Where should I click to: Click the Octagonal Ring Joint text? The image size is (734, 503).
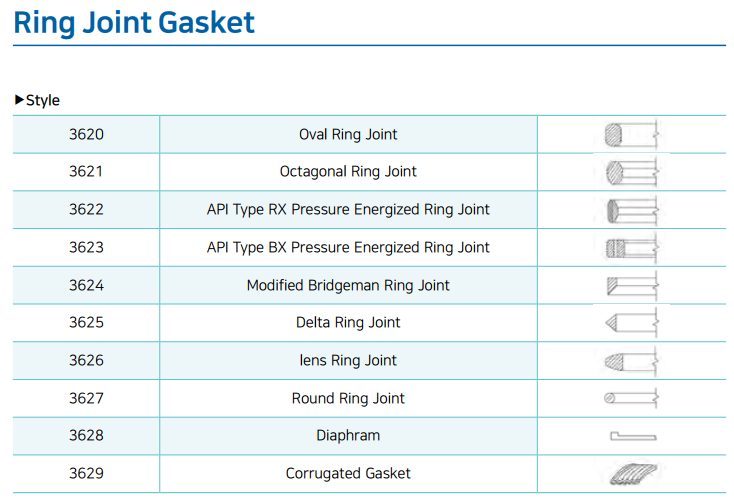click(x=348, y=172)
